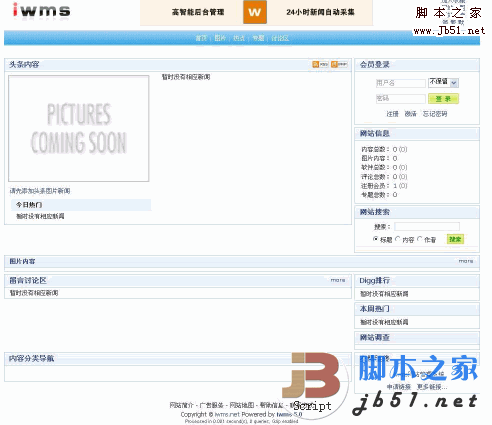This screenshot has width=492, height=425.
Task: Click more in the 图片内容 section
Action: click(x=466, y=261)
